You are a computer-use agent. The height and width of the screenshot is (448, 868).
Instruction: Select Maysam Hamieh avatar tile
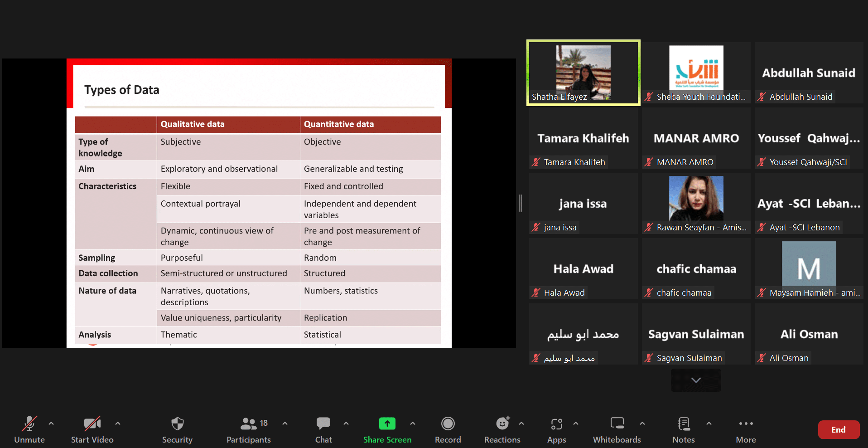809,268
